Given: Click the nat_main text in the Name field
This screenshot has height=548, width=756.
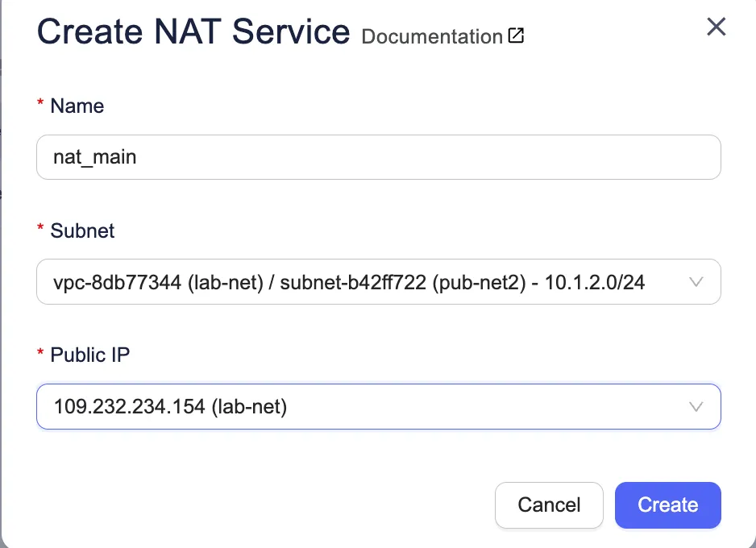Looking at the screenshot, I should point(94,157).
